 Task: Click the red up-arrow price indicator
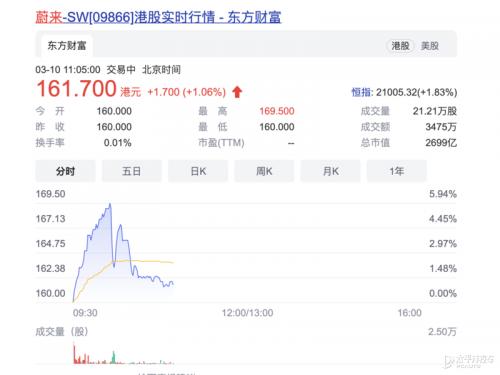(237, 92)
